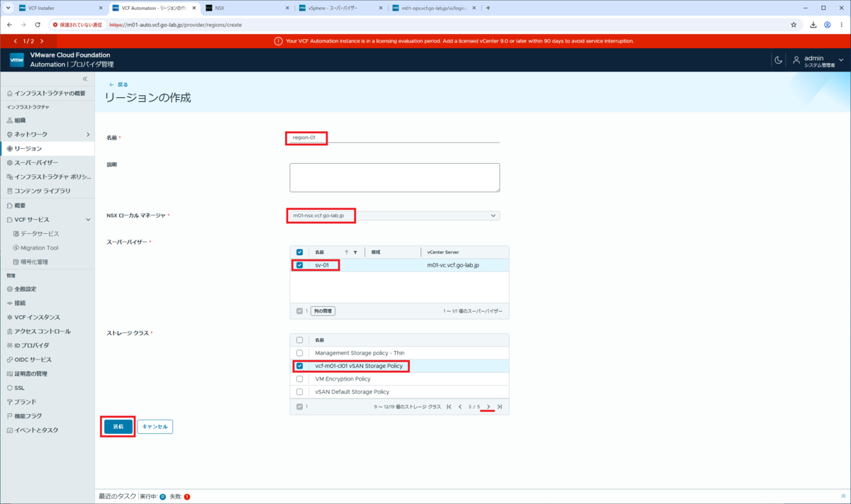The image size is (851, 504).
Task: Check vSAN Default Storage Policy checkbox
Action: point(299,392)
